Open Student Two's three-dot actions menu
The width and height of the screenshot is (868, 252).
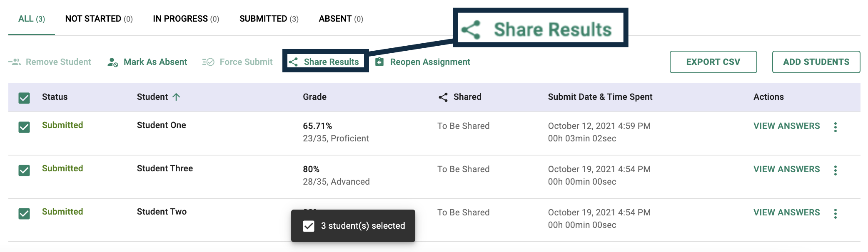click(x=836, y=214)
